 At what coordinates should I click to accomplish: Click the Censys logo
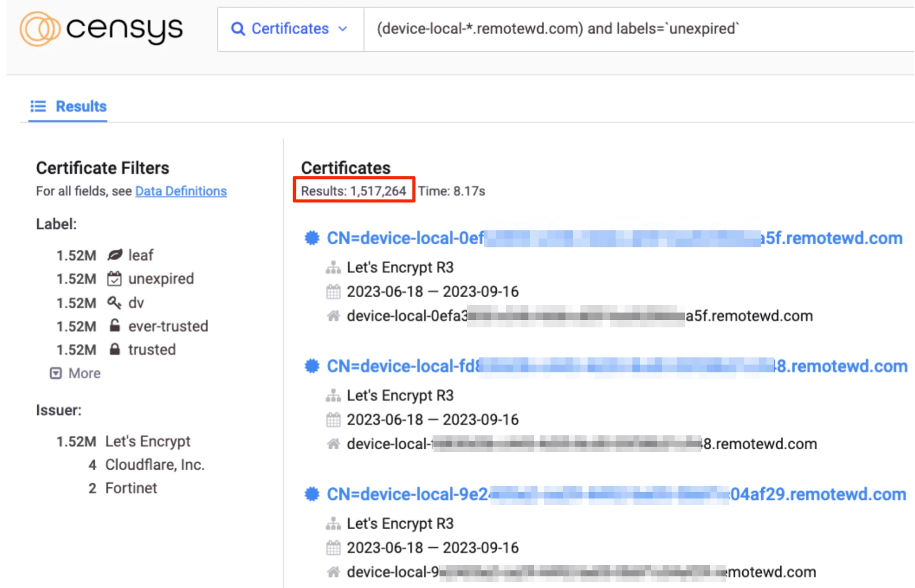pos(101,29)
